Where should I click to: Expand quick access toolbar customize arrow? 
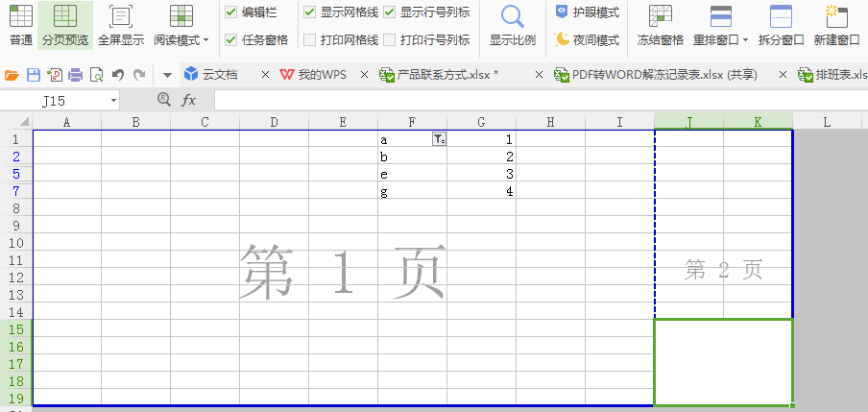tap(167, 75)
